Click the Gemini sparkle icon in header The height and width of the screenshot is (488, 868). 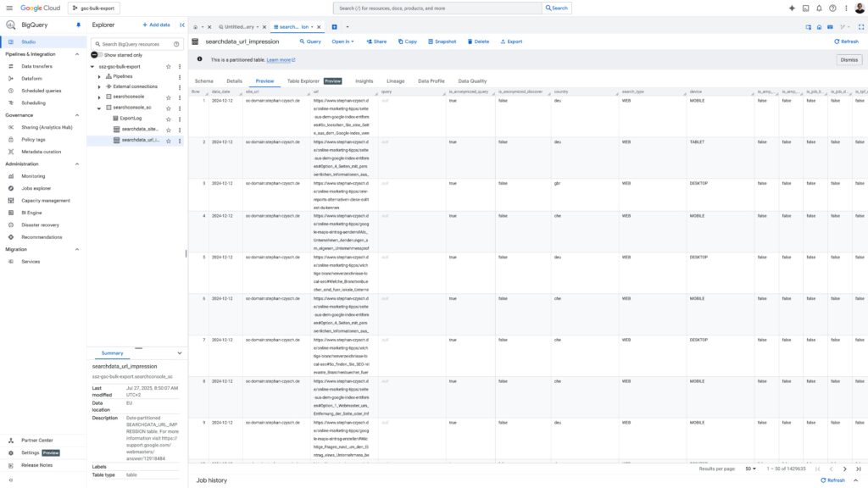click(792, 8)
